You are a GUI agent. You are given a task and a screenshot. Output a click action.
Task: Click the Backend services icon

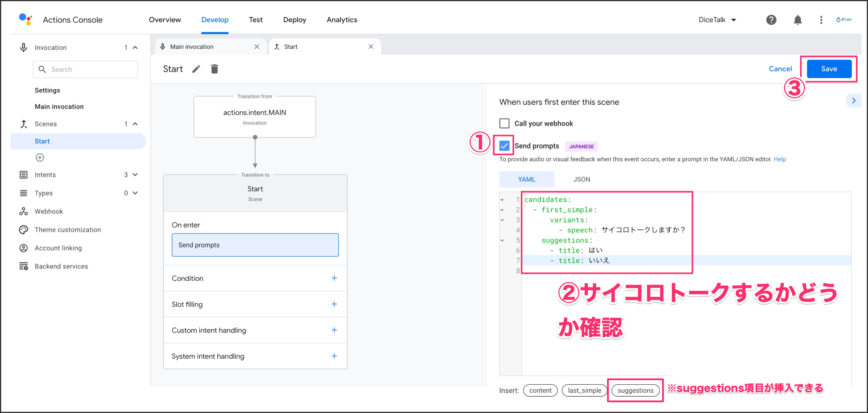[23, 266]
